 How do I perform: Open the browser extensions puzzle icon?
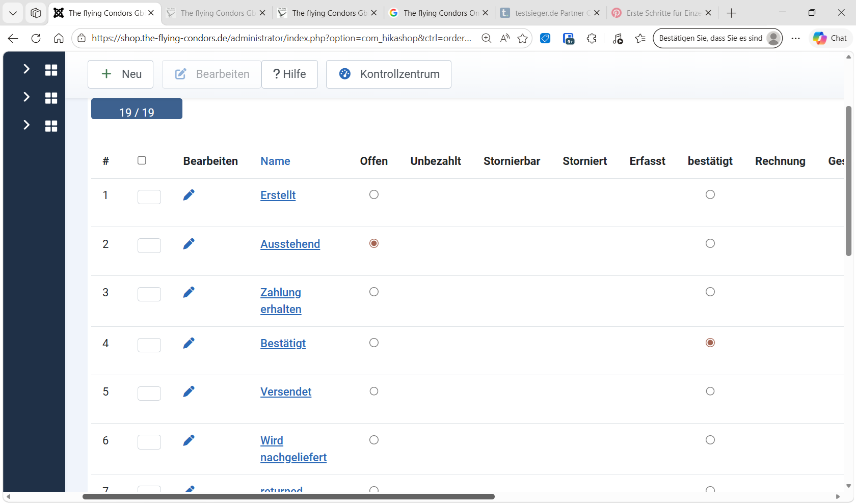tap(592, 38)
